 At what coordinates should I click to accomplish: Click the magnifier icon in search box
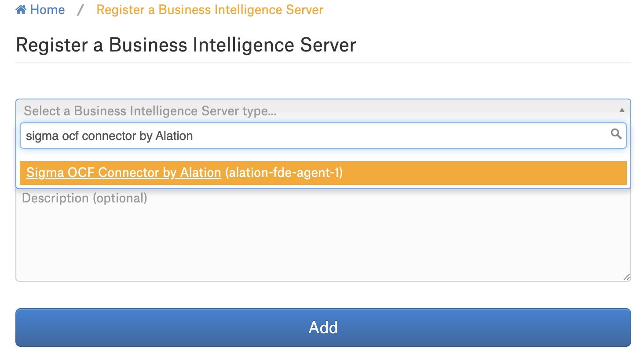click(x=616, y=134)
